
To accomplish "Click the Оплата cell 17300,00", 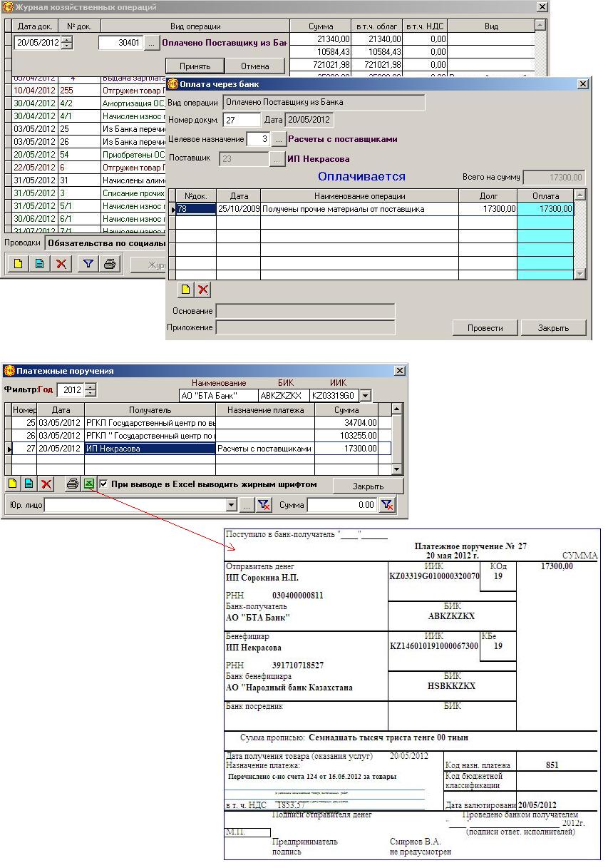I will [545, 209].
